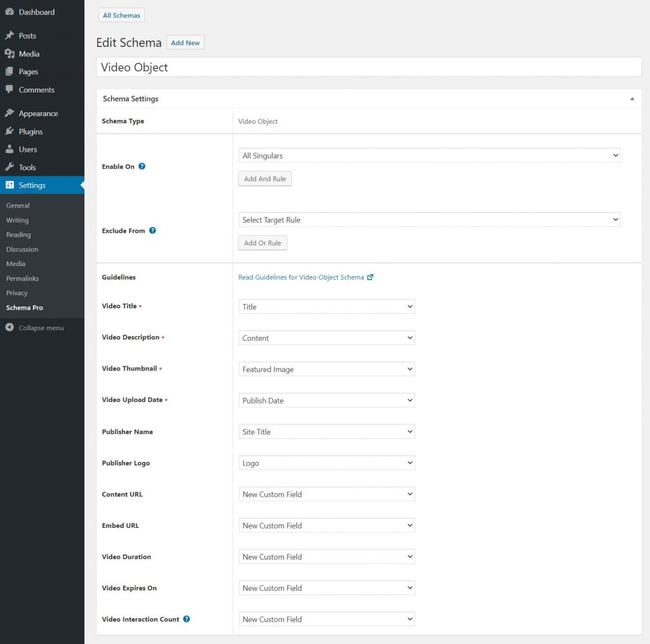
Task: Click the Add Or Rule button
Action: click(x=262, y=243)
